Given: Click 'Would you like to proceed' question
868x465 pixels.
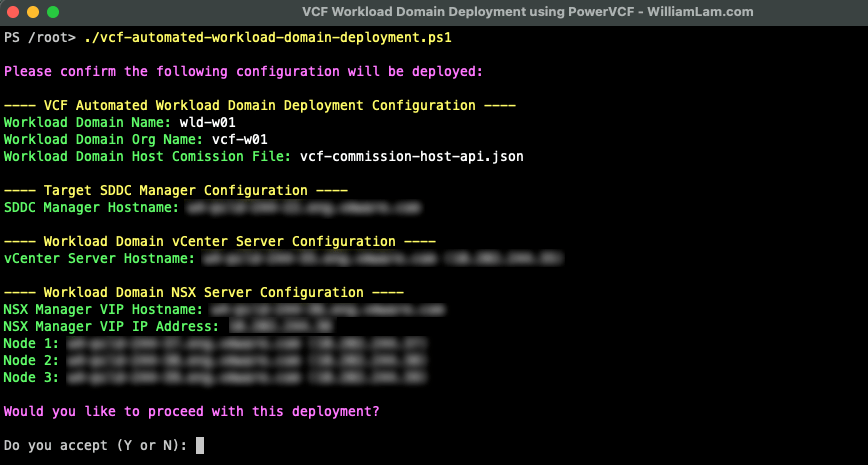Looking at the screenshot, I should 192,412.
